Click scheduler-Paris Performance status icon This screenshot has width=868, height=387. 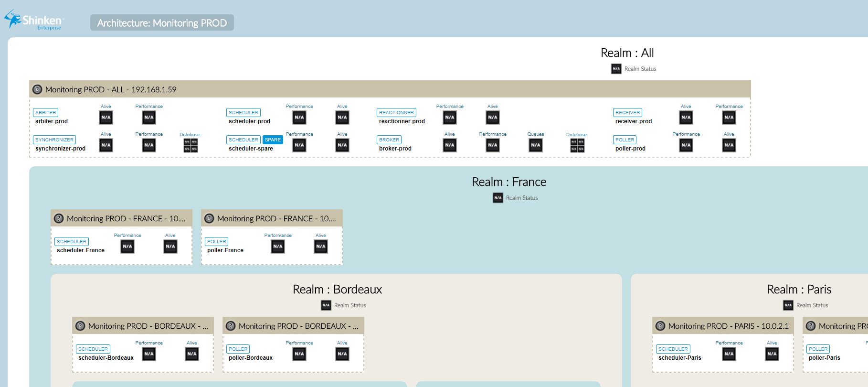(729, 354)
